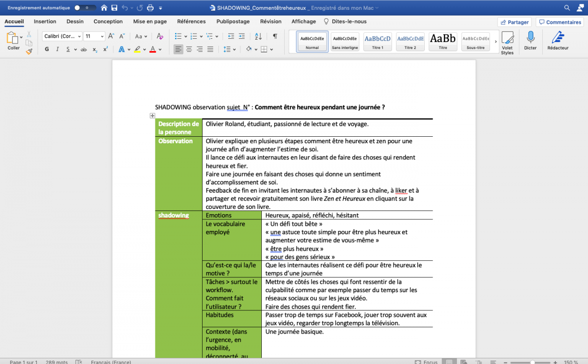Open the Commentaires button
Viewport: 588px width, 364px height.
point(560,22)
